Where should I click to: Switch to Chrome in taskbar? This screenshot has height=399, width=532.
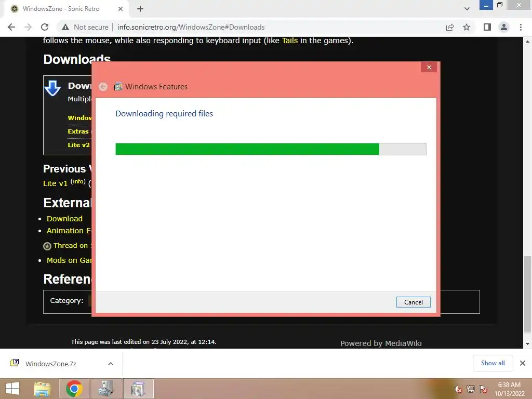(74, 389)
